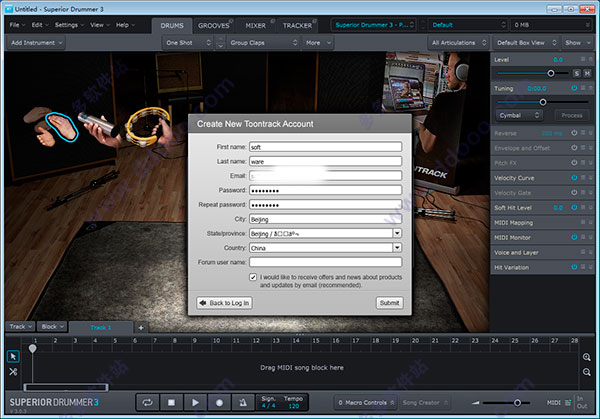Open Cymbal tuning type dropdown
This screenshot has width=600, height=419.
pos(519,115)
